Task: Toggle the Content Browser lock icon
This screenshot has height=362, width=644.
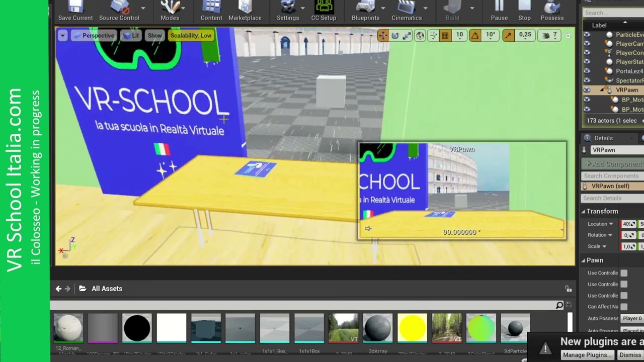Action: click(x=568, y=289)
